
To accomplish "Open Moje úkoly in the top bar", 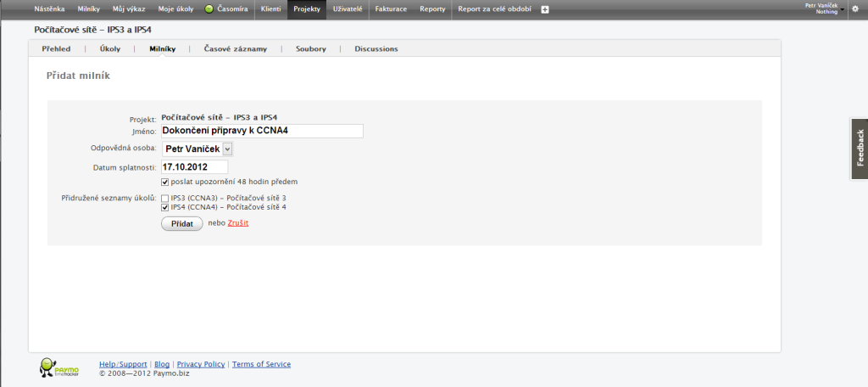I will click(175, 9).
